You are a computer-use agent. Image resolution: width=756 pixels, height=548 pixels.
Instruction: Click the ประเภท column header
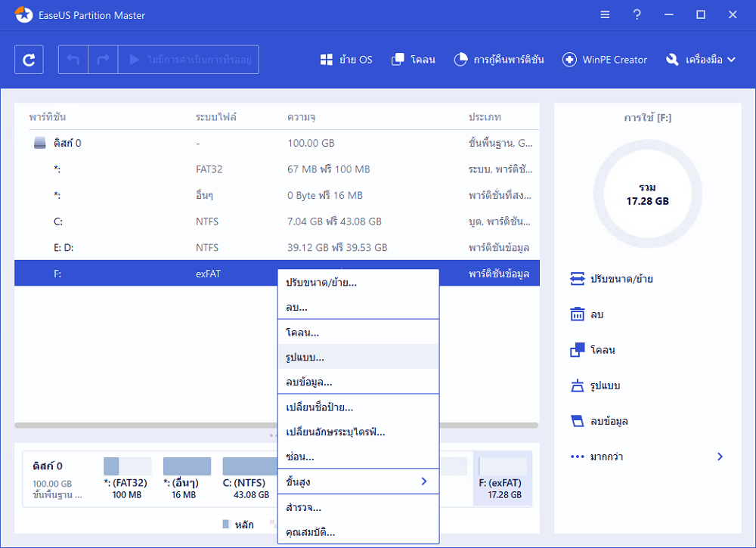485,117
